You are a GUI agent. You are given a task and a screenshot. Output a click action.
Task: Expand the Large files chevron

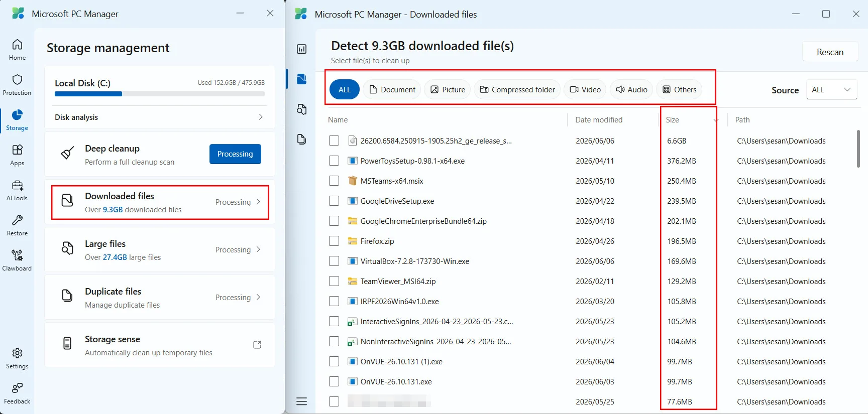click(258, 249)
